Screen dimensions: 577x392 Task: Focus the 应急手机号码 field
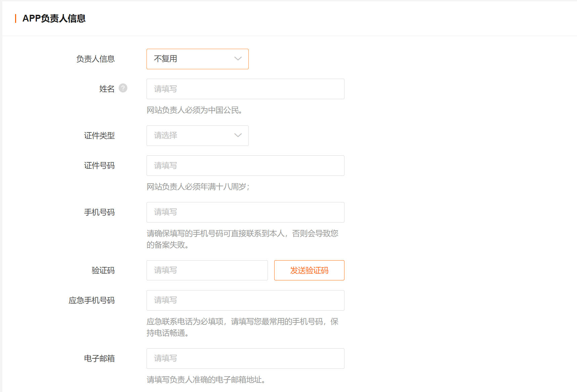[245, 300]
